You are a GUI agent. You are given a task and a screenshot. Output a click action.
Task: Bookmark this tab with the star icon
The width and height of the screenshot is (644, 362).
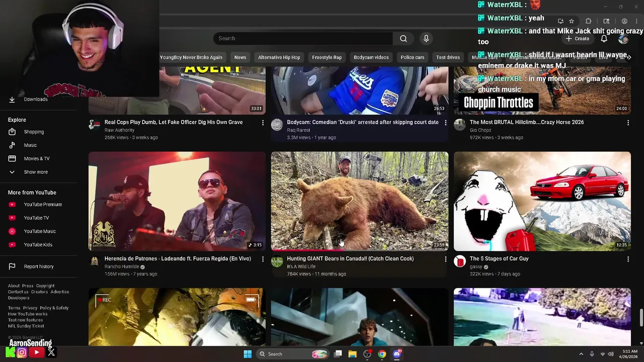point(572,21)
